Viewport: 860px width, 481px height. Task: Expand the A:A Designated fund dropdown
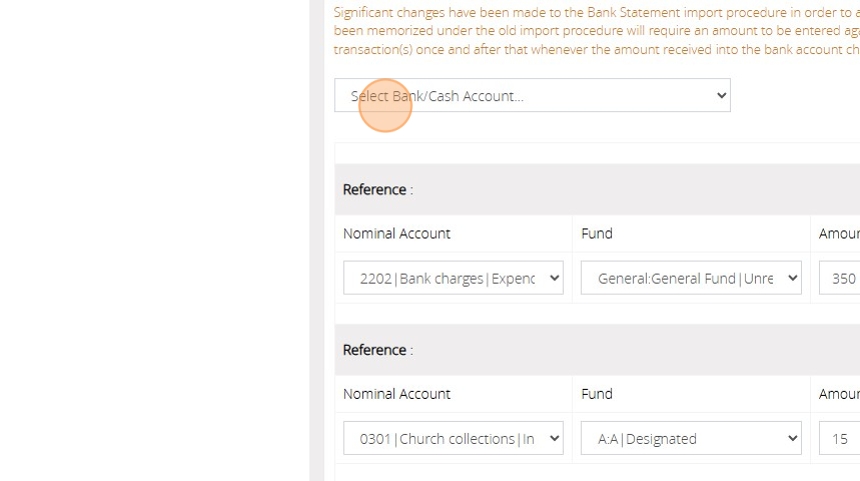[690, 438]
